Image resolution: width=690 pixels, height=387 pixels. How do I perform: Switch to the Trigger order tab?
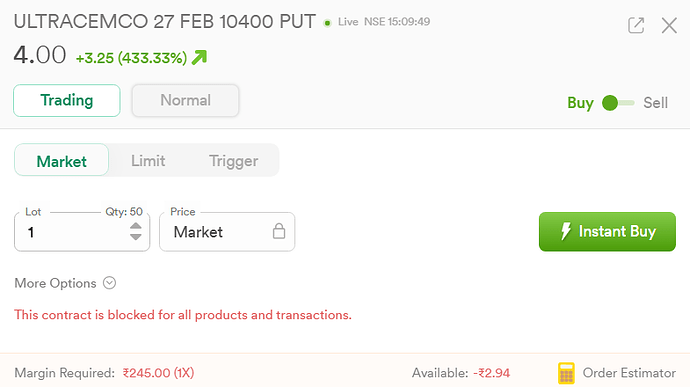(233, 161)
